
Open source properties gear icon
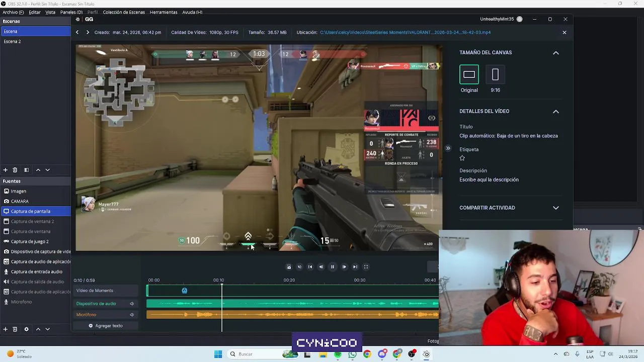[x=26, y=329]
